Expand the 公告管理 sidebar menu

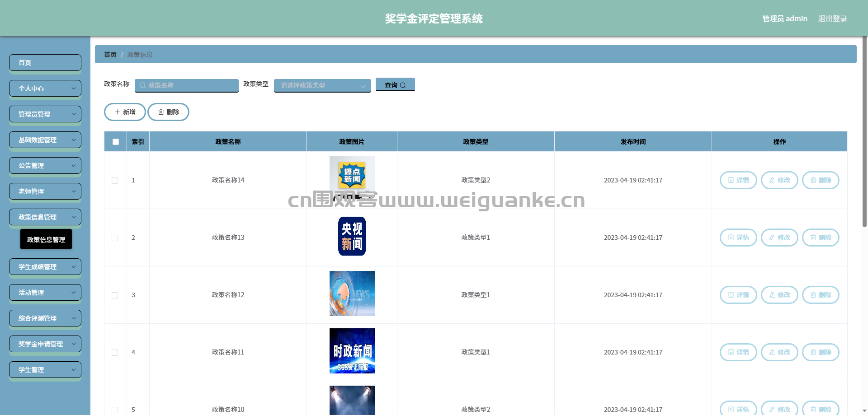(x=45, y=166)
